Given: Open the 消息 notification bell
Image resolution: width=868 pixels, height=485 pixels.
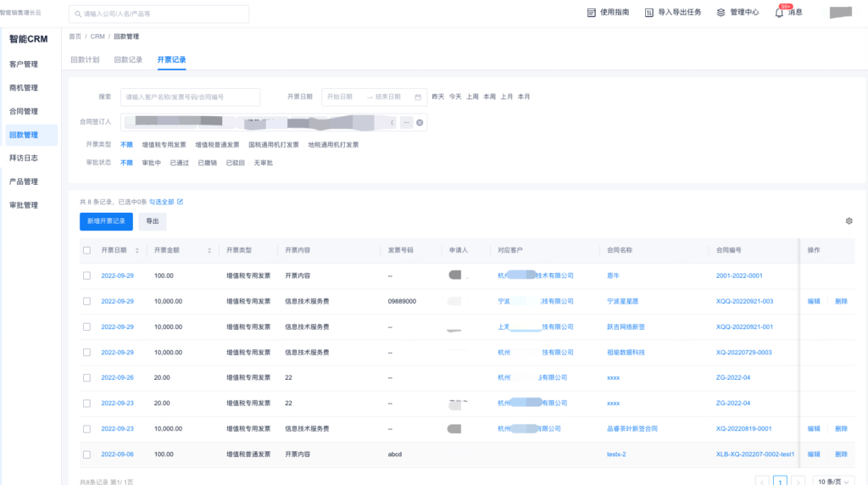Looking at the screenshot, I should click(779, 13).
